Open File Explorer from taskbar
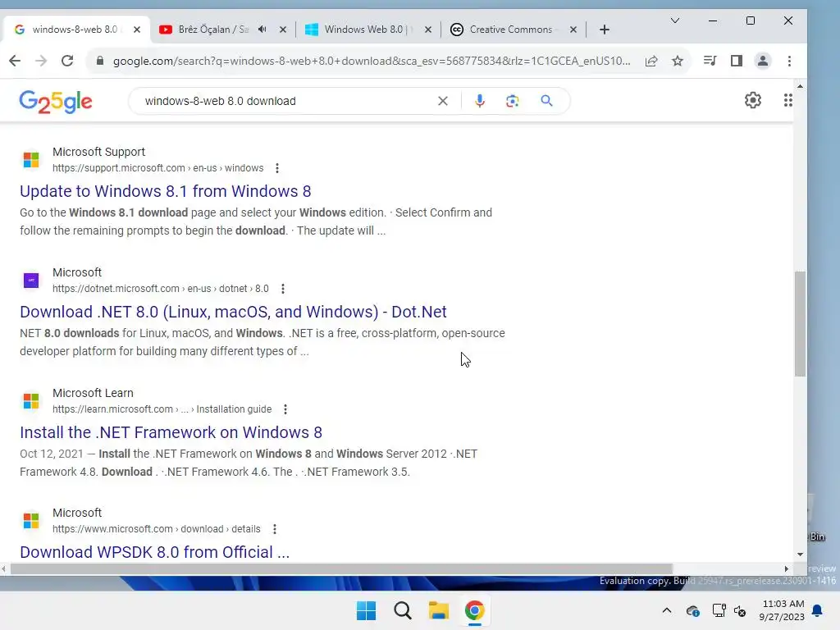 pos(438,610)
